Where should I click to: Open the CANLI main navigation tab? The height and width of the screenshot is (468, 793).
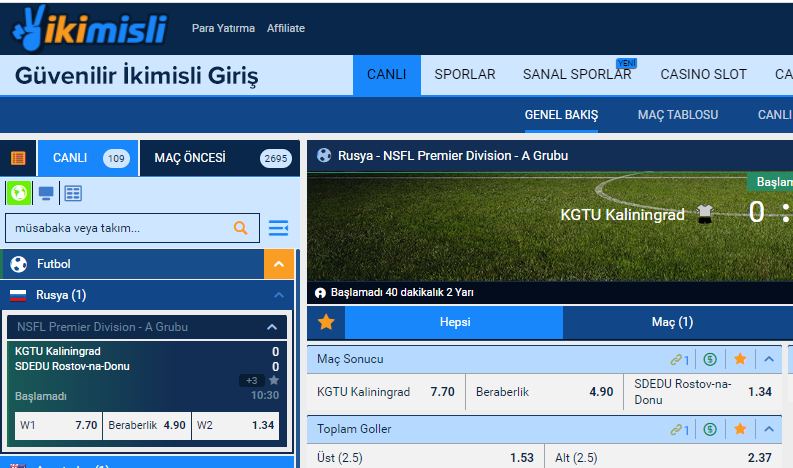coord(387,74)
